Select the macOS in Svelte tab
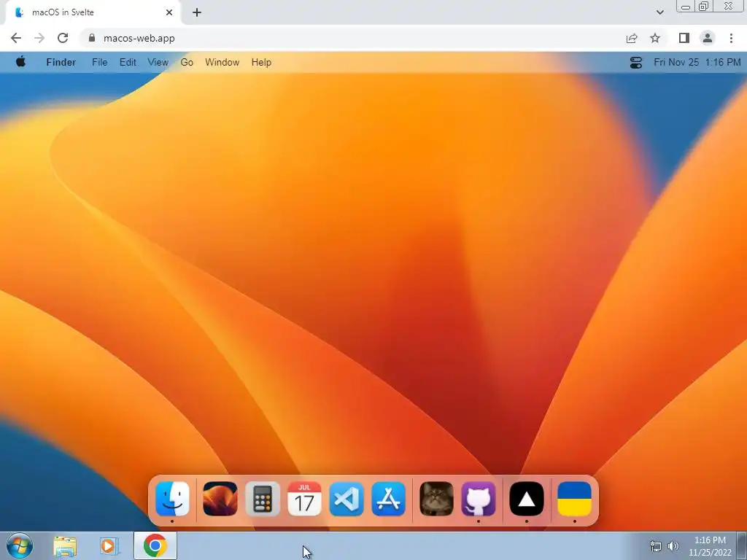 (x=93, y=12)
